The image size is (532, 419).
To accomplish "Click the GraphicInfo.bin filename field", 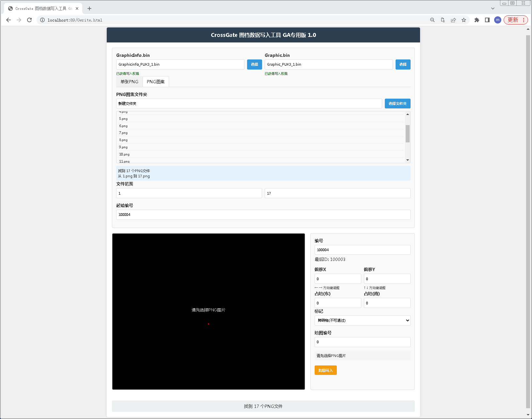I will point(180,64).
